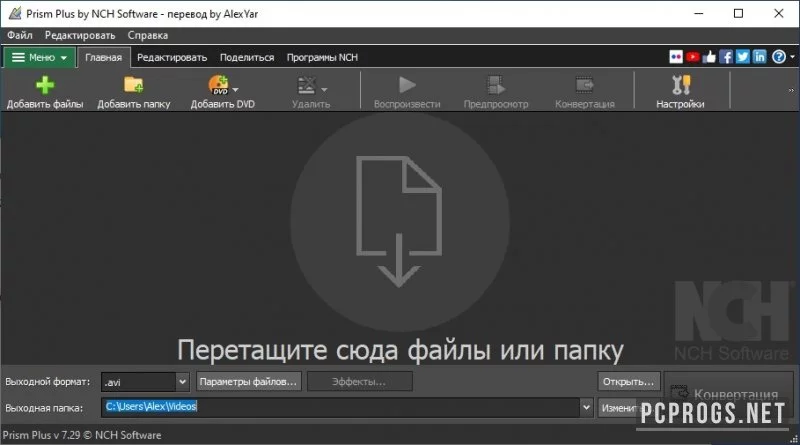Click the window corner grip at status bar
Screen dimensions: 800x445
pos(794,439)
